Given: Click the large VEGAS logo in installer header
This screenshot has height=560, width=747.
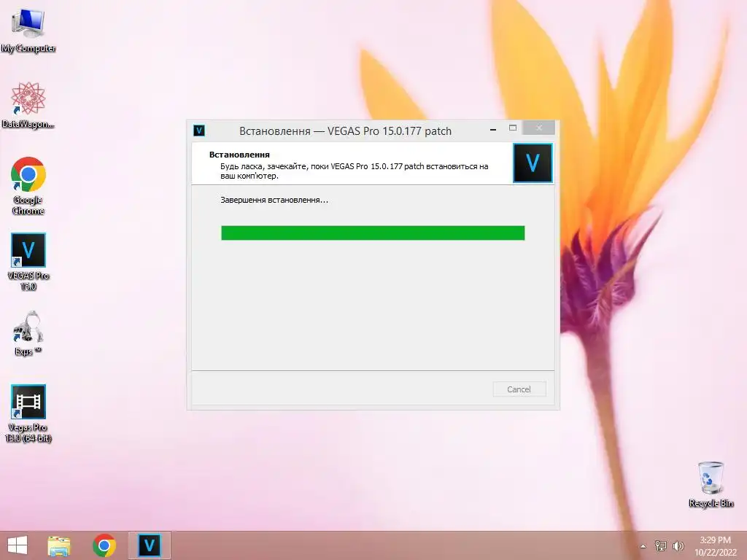Looking at the screenshot, I should tap(533, 163).
